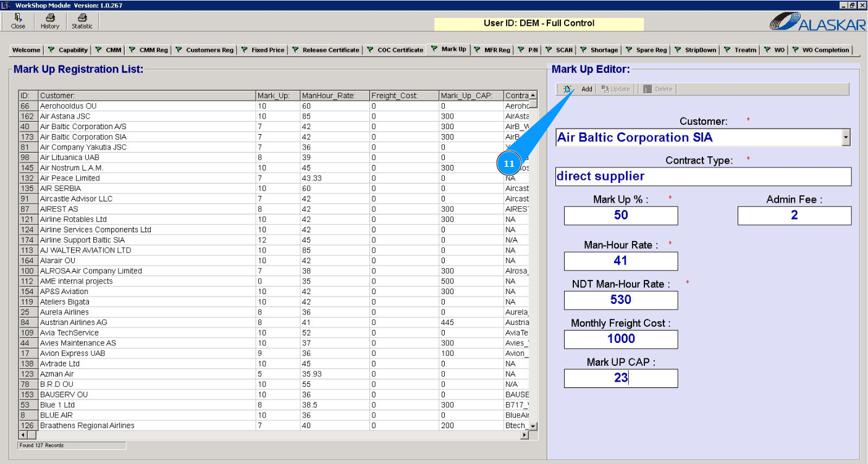The height and width of the screenshot is (464, 868).
Task: Open the Statistic report icon
Action: tap(82, 22)
